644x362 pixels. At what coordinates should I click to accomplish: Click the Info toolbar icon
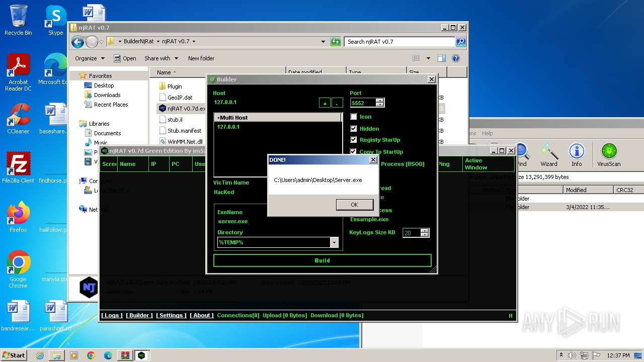point(577,155)
